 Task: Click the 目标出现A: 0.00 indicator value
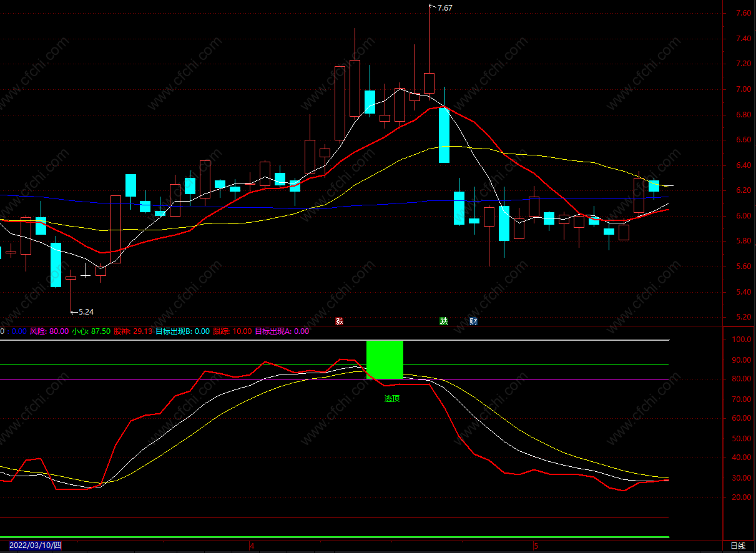pyautogui.click(x=282, y=331)
